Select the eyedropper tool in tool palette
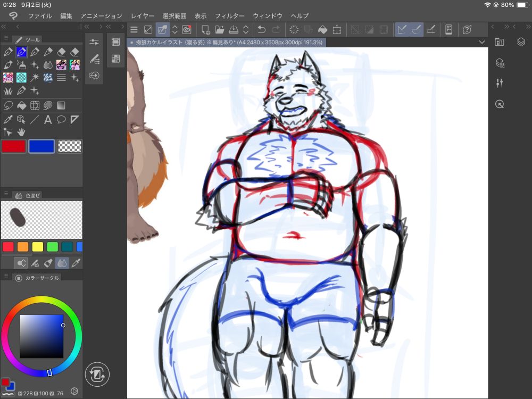The width and height of the screenshot is (532, 399). pyautogui.click(x=8, y=119)
